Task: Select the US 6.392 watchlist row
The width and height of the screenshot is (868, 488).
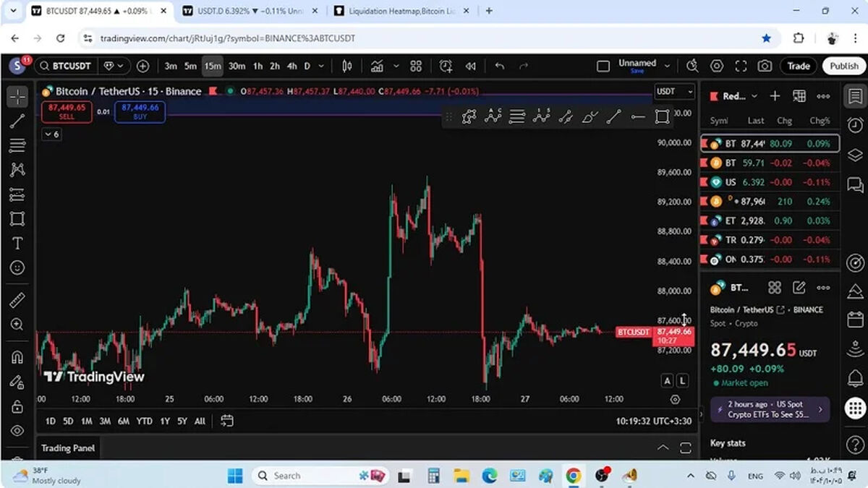Action: [x=770, y=182]
